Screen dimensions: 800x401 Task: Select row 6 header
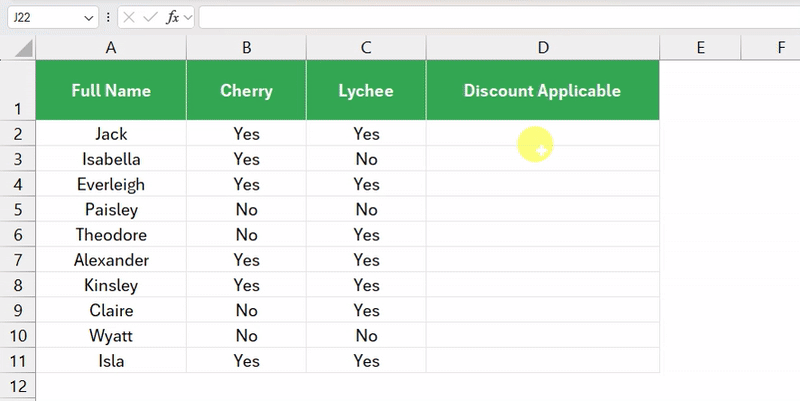[x=18, y=235]
